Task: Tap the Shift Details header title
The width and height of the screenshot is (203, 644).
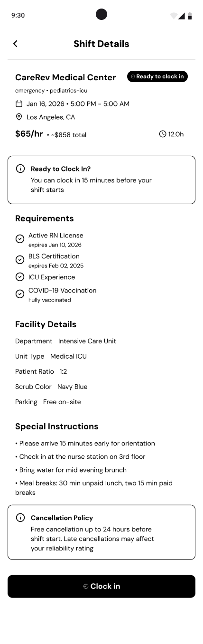Action: [x=101, y=44]
